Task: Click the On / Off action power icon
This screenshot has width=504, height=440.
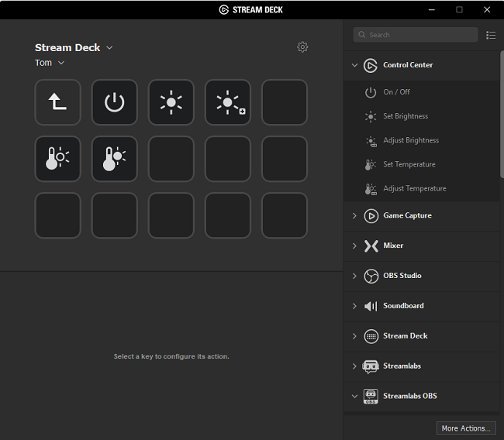Action: (371, 92)
